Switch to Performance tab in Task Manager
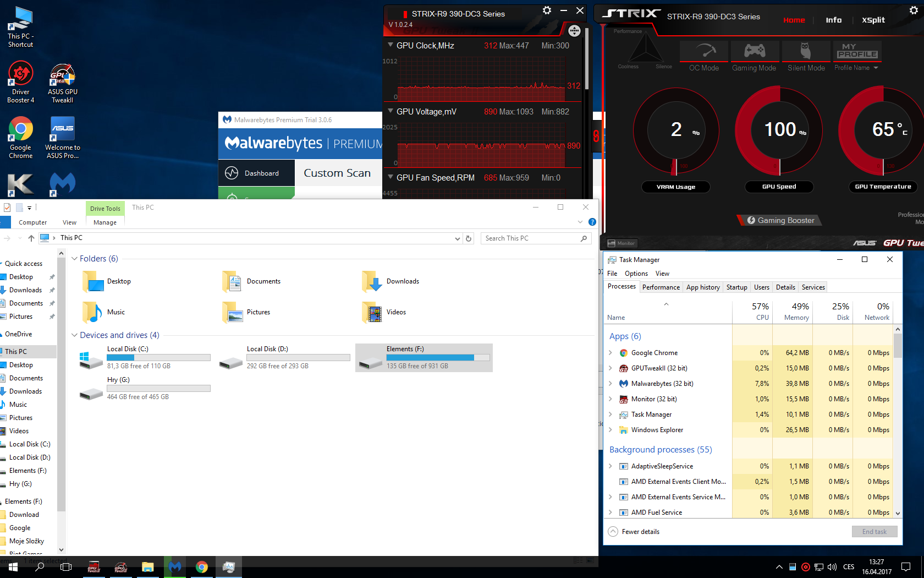924x578 pixels. click(x=661, y=287)
